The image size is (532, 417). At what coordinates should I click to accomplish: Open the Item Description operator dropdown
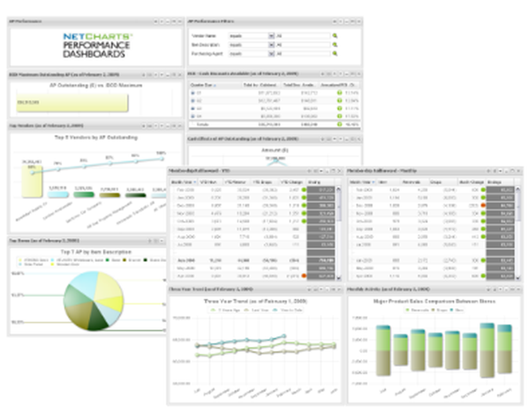tap(271, 45)
